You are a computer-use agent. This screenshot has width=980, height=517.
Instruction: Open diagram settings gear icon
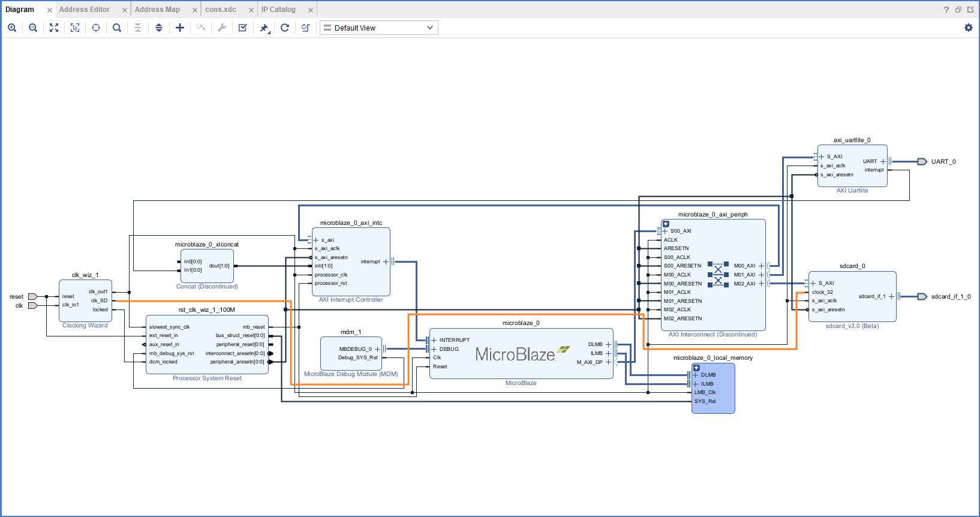pos(968,28)
